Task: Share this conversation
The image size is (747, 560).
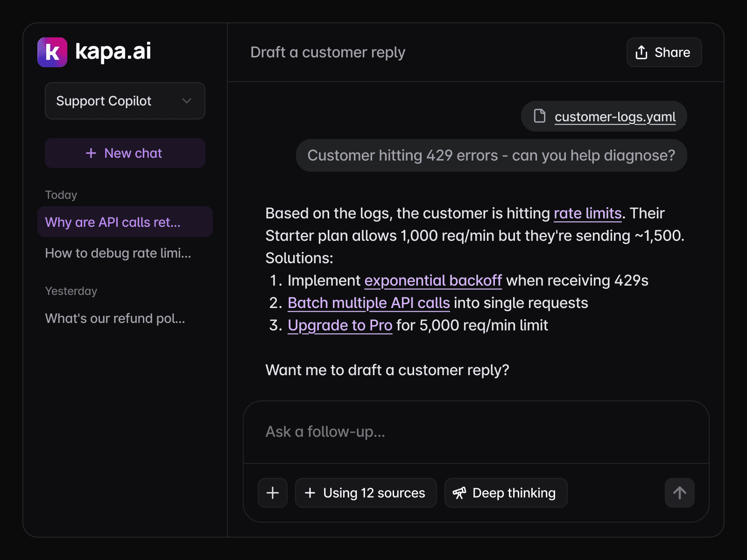Action: [664, 52]
